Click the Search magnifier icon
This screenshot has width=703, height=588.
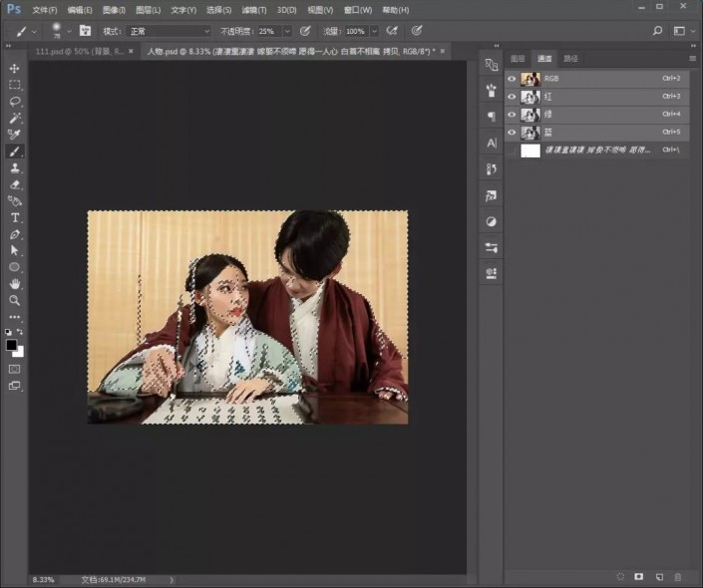(x=657, y=31)
